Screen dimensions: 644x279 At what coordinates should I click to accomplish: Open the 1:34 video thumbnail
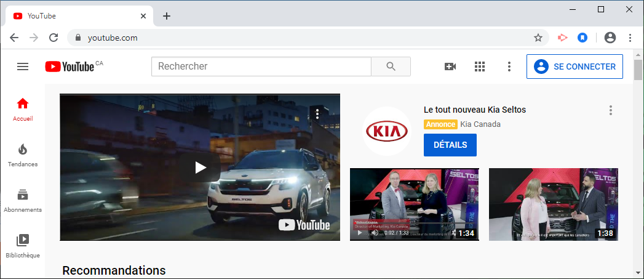point(415,204)
